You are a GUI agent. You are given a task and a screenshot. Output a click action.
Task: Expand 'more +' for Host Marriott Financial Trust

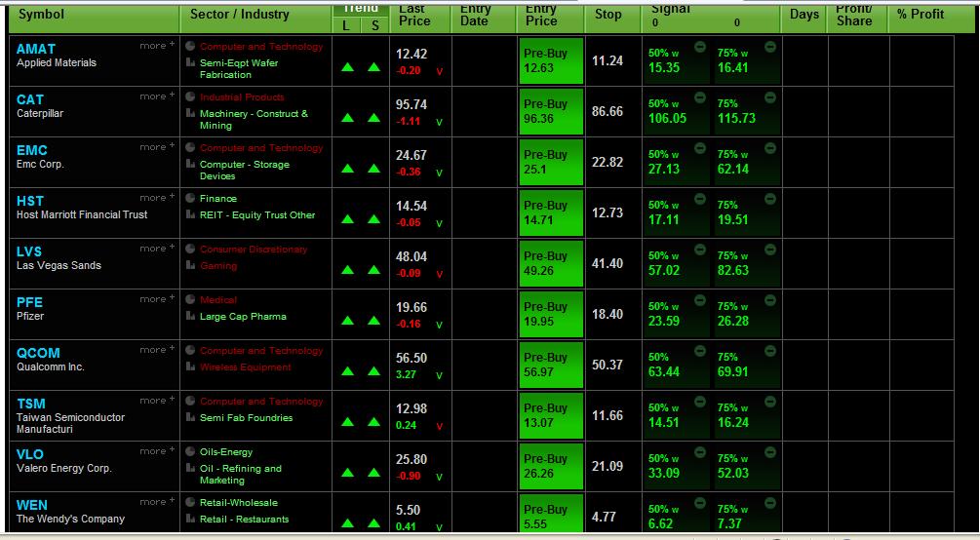[x=157, y=198]
